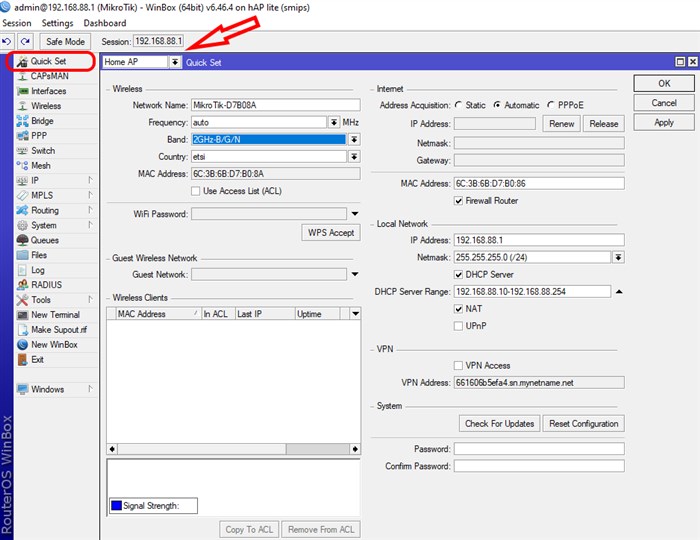The width and height of the screenshot is (700, 540).
Task: Open the Country dropdown arrow
Action: pos(354,157)
